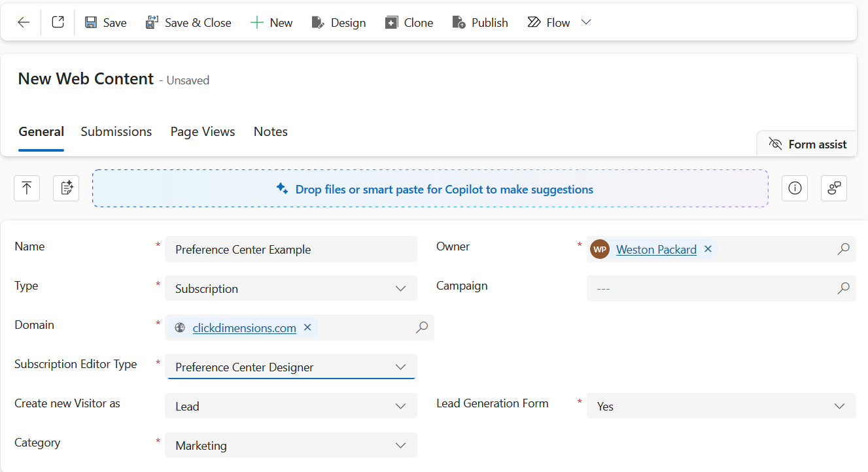The width and height of the screenshot is (868, 472).
Task: Go back using the left arrow icon
Action: [24, 22]
